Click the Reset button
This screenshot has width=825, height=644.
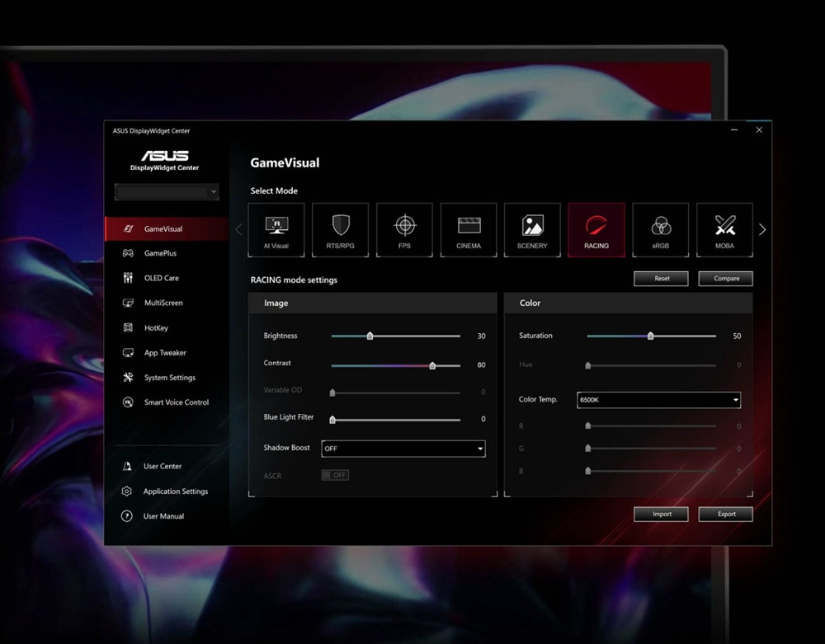click(662, 279)
